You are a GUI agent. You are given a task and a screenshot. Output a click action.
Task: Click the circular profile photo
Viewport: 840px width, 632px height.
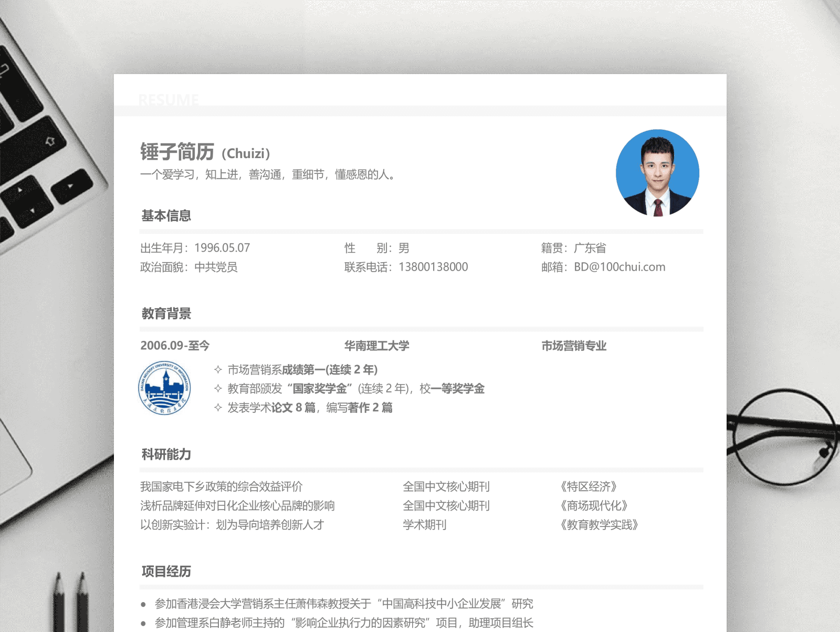(x=657, y=173)
